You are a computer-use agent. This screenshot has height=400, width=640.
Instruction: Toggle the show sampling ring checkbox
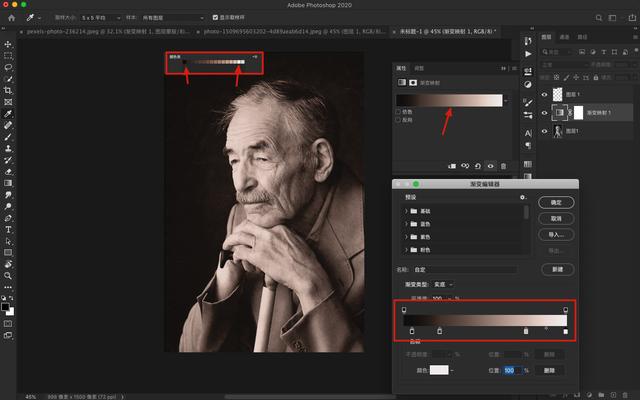tap(215, 18)
